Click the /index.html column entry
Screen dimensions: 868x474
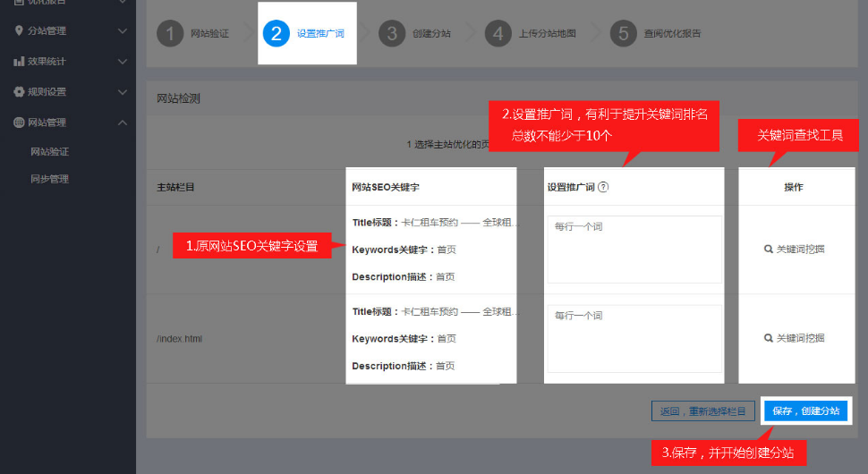click(x=179, y=338)
